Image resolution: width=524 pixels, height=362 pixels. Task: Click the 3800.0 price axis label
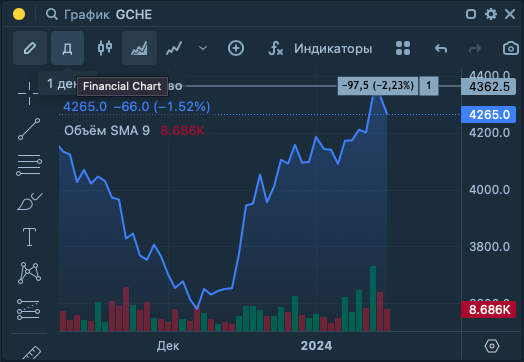[490, 247]
